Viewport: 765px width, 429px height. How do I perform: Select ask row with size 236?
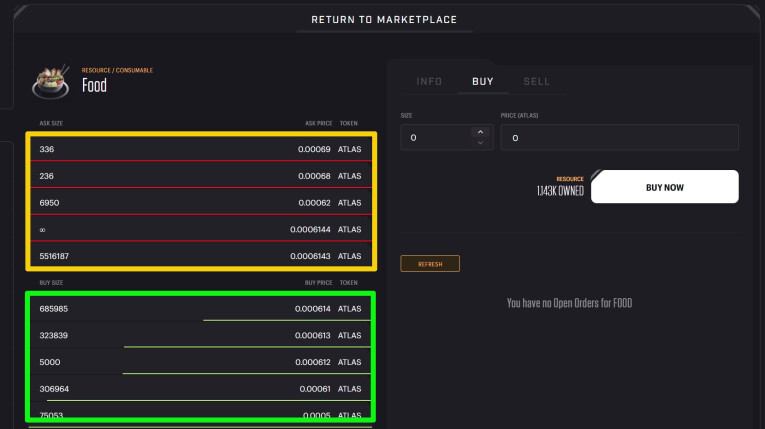pyautogui.click(x=201, y=176)
